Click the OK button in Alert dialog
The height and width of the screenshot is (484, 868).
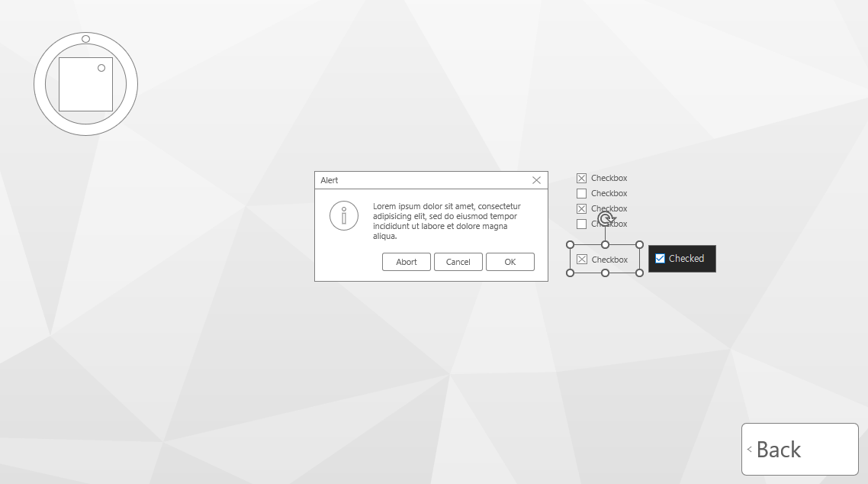click(x=510, y=262)
